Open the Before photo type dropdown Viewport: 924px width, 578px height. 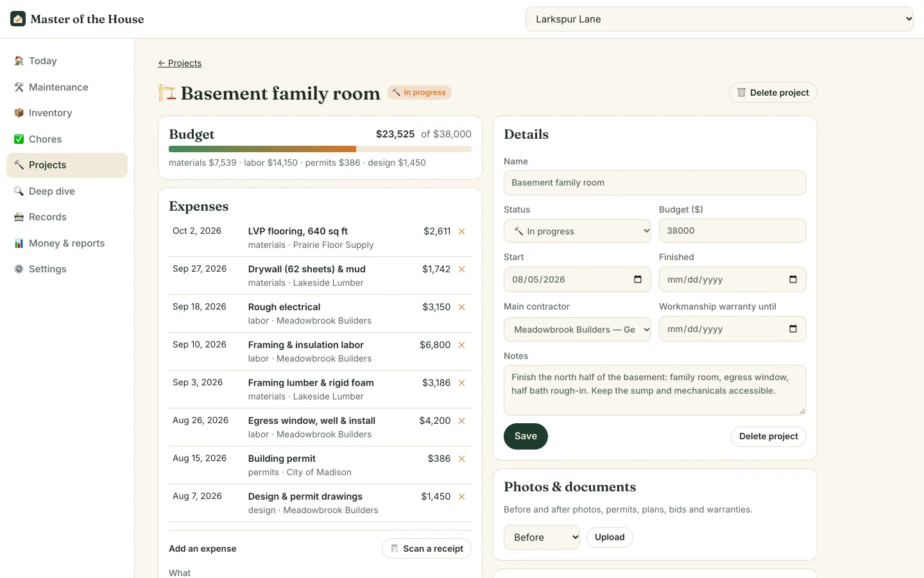pyautogui.click(x=542, y=538)
